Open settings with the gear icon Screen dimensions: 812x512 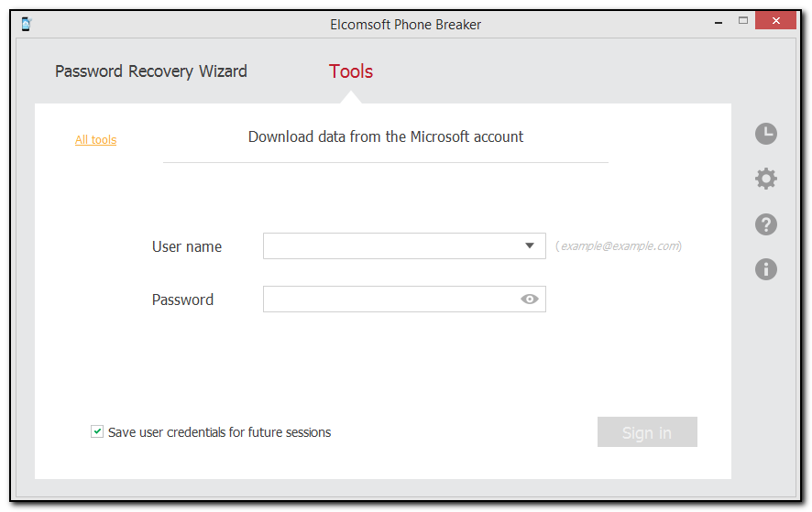765,179
